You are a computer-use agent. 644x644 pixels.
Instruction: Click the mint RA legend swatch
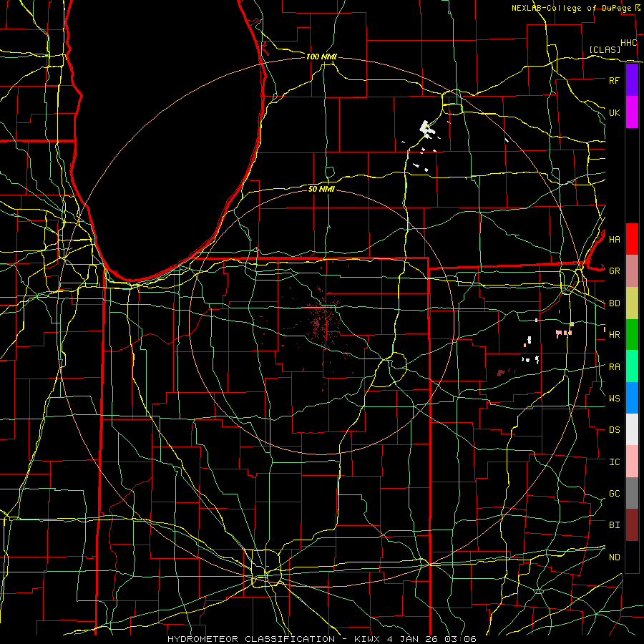pyautogui.click(x=632, y=366)
